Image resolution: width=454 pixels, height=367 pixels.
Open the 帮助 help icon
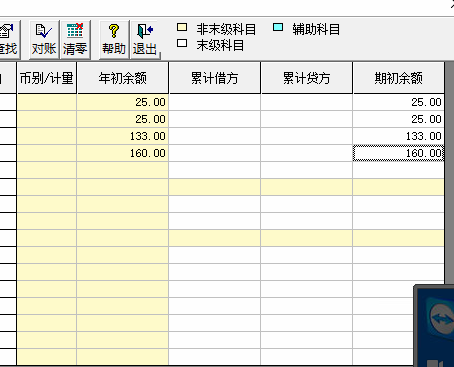click(114, 40)
